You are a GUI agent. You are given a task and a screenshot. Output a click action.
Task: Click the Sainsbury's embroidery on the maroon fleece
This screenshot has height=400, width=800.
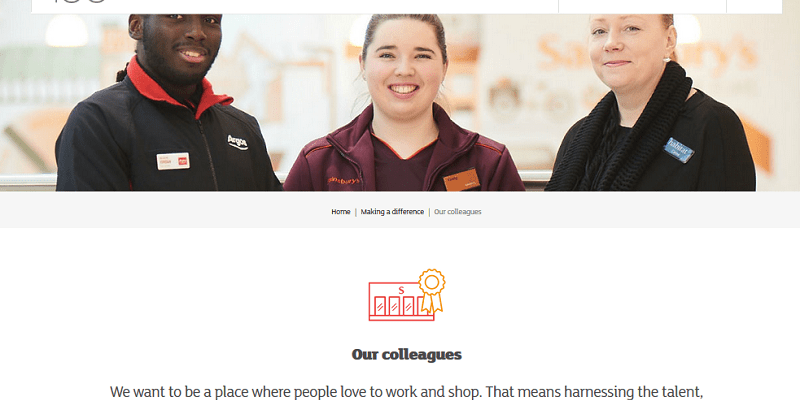click(x=343, y=181)
